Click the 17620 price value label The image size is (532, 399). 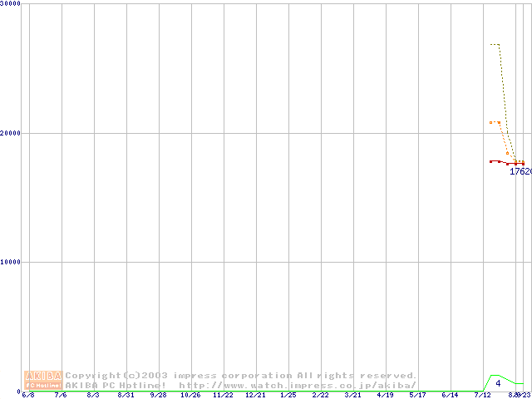click(520, 171)
